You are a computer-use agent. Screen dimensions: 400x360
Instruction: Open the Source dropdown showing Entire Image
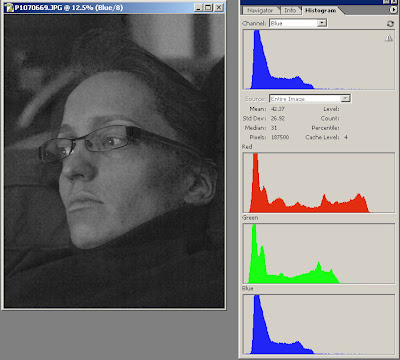310,99
